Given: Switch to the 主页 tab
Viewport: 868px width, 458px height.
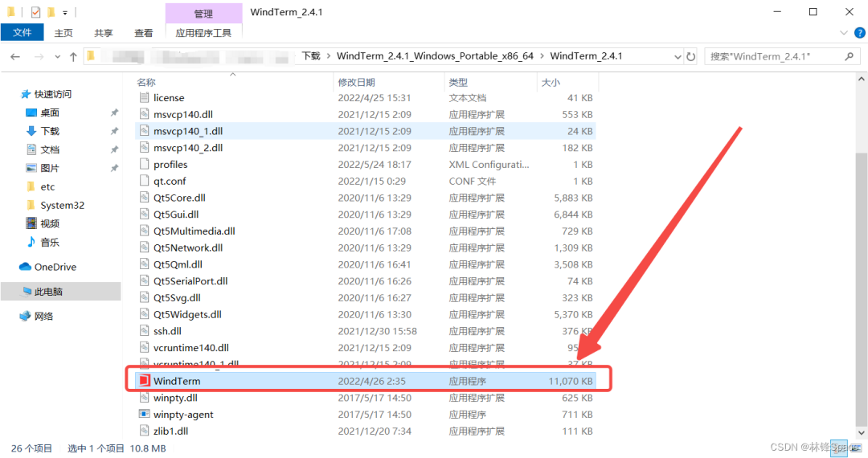Looking at the screenshot, I should 63,33.
